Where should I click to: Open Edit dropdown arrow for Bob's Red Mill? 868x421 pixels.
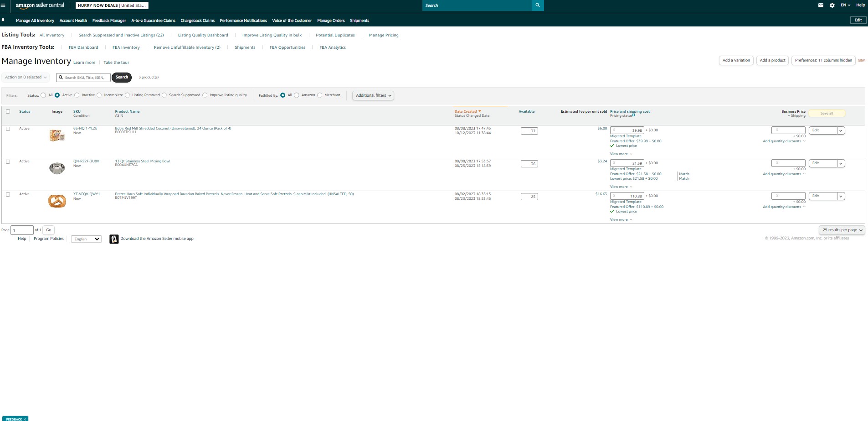click(x=841, y=130)
